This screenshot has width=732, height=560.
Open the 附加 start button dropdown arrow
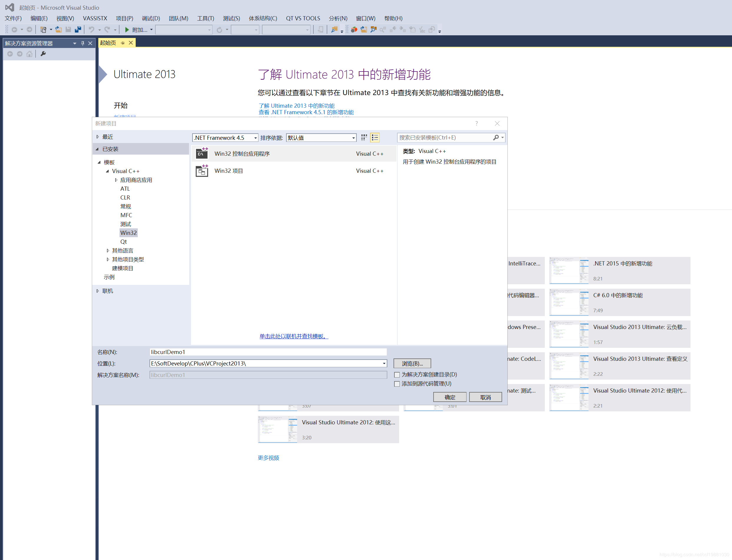coord(151,30)
